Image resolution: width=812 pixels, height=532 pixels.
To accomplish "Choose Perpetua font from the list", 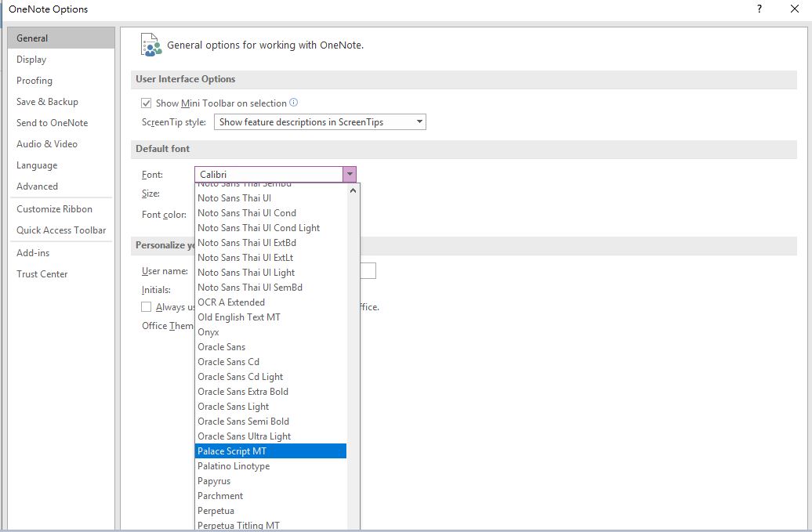I will pos(271,512).
